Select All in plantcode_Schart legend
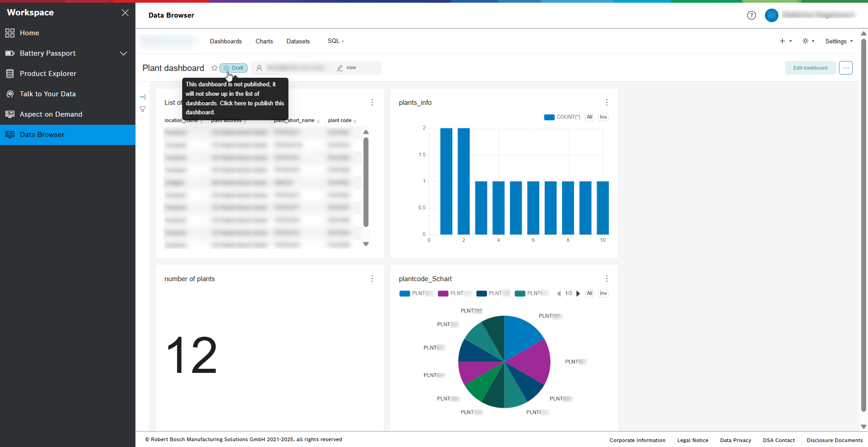Viewport: 868px width, 447px height. pos(590,293)
